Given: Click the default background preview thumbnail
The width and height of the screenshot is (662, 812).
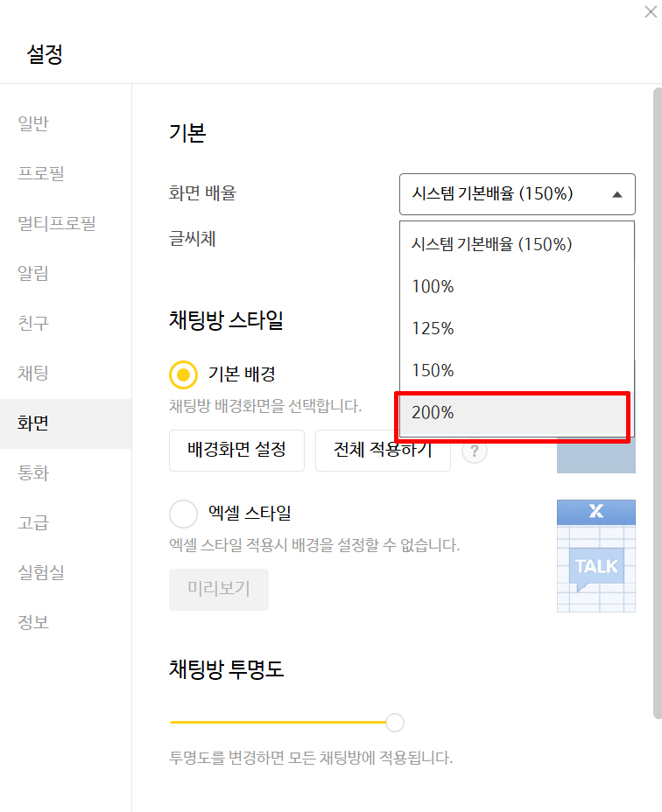Looking at the screenshot, I should click(x=596, y=455).
